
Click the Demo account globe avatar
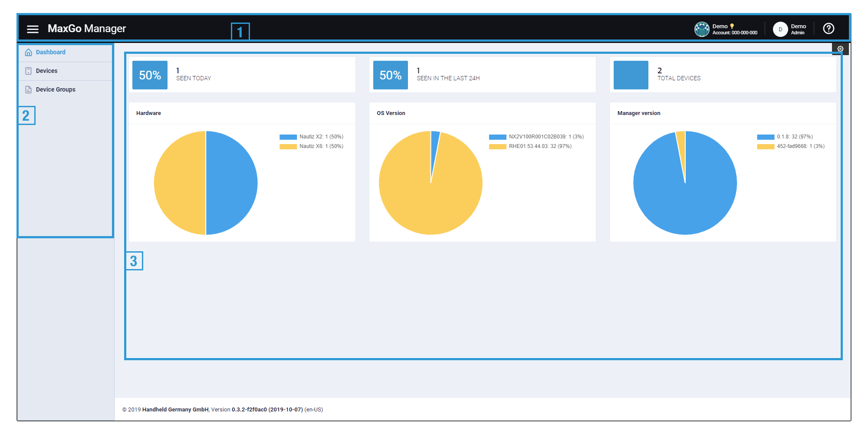701,29
